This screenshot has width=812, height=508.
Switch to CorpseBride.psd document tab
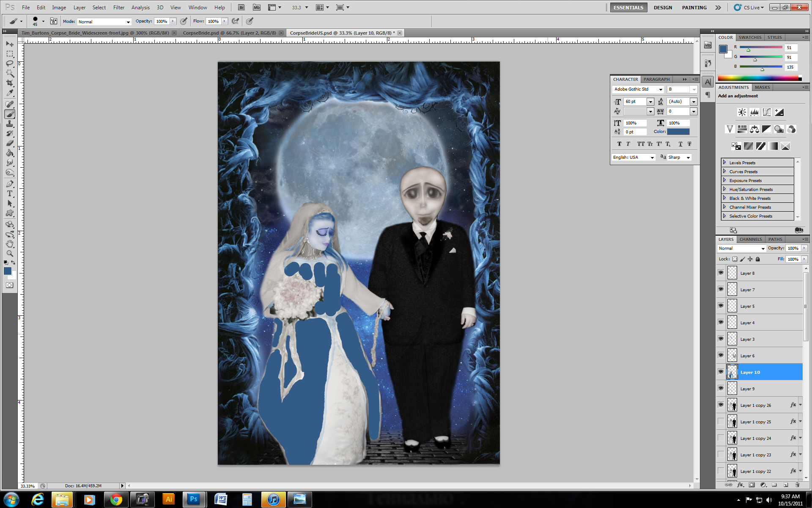point(229,33)
